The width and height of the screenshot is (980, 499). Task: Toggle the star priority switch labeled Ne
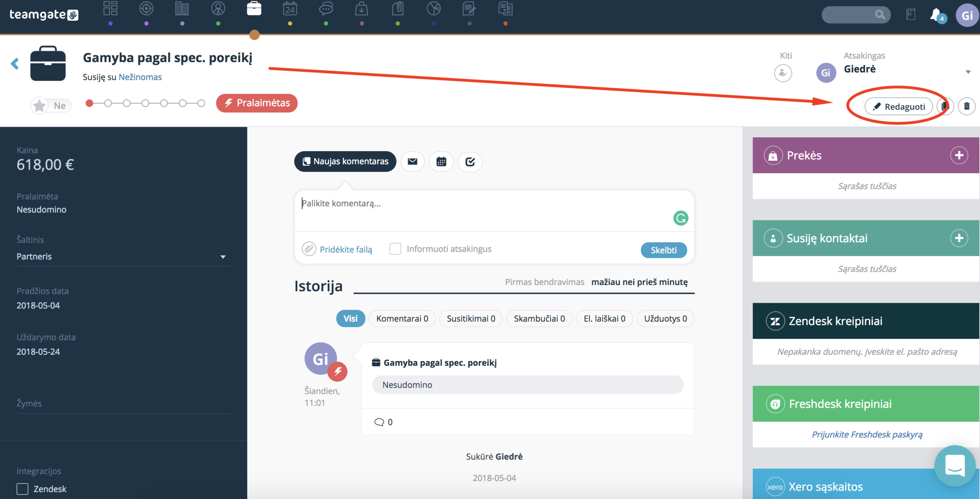[x=51, y=106]
